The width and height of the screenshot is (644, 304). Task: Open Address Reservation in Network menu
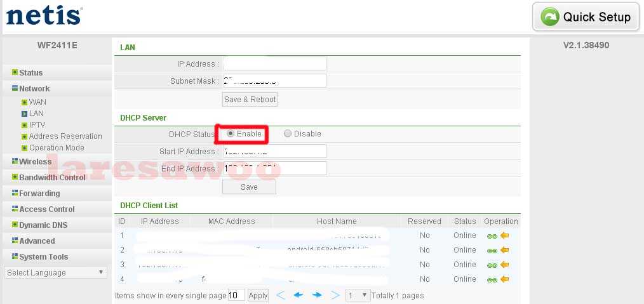[x=65, y=136]
